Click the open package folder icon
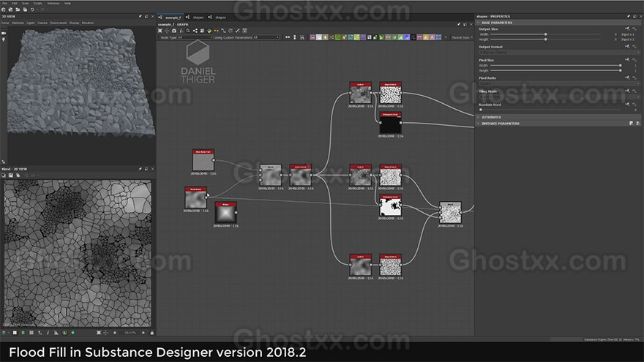644x362 pixels. point(18,10)
